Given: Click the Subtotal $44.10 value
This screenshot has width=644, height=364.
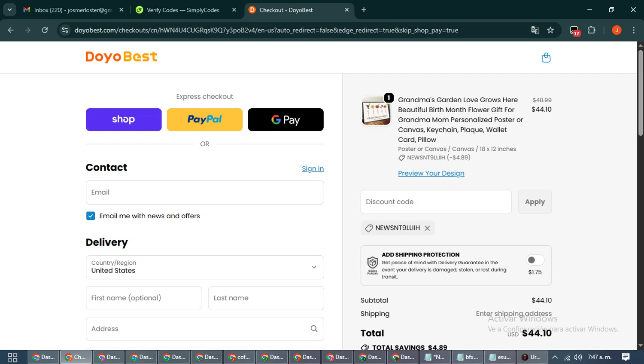Looking at the screenshot, I should (541, 300).
